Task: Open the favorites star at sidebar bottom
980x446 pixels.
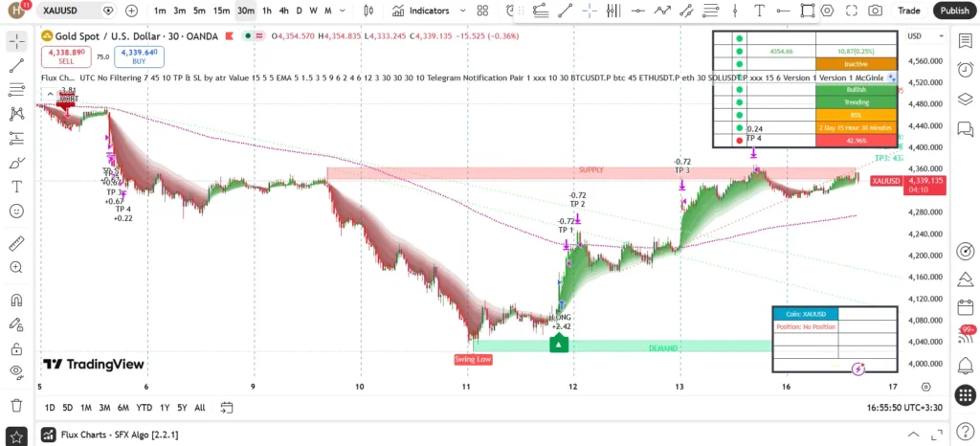Action: pyautogui.click(x=17, y=436)
